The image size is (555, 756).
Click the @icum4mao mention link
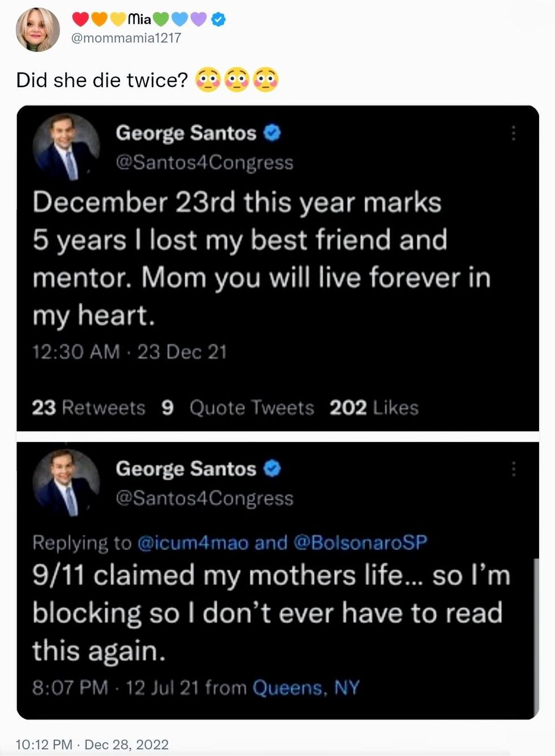click(193, 543)
